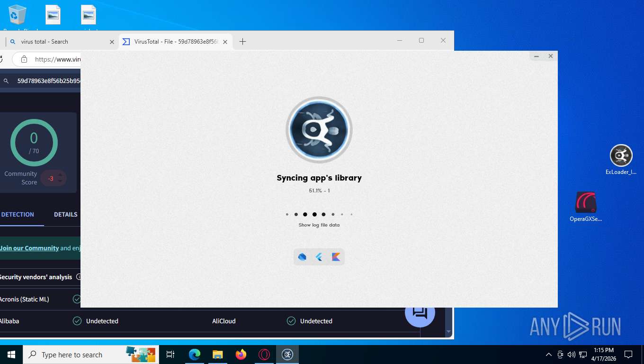
Task: Click the 0 / 70 detection score circle
Action: 34,143
